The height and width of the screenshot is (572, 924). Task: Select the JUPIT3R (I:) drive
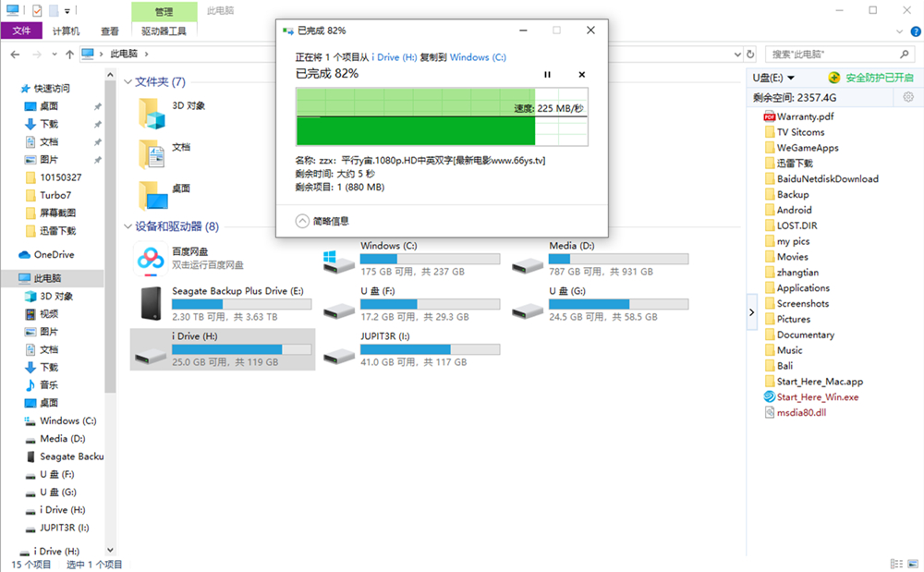point(411,349)
